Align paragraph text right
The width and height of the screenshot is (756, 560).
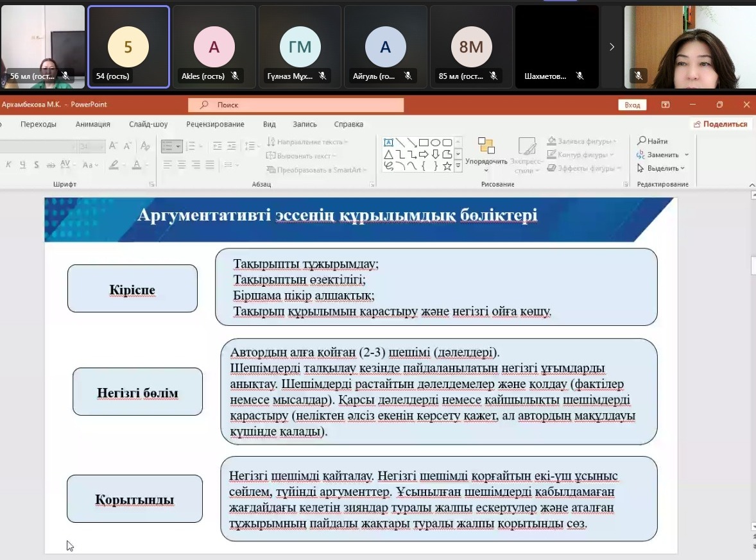(196, 165)
